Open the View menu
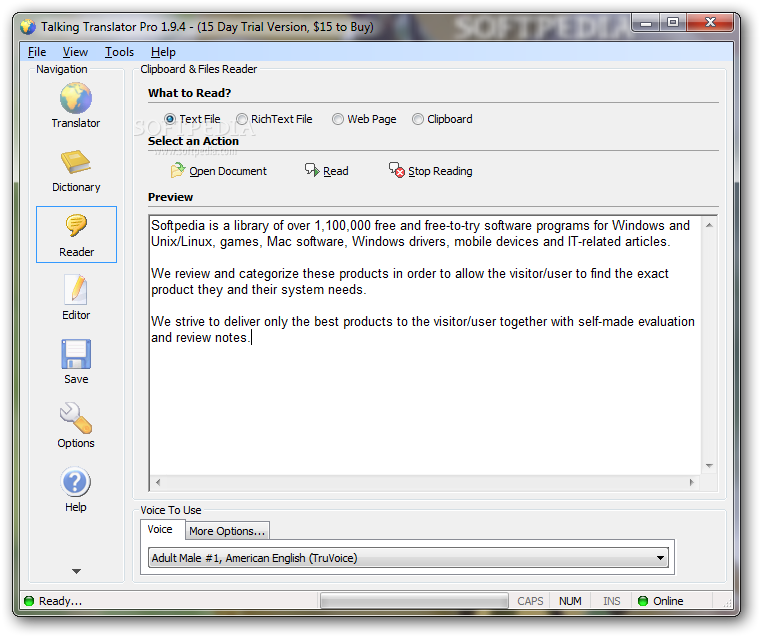The image size is (761, 637). click(x=75, y=52)
